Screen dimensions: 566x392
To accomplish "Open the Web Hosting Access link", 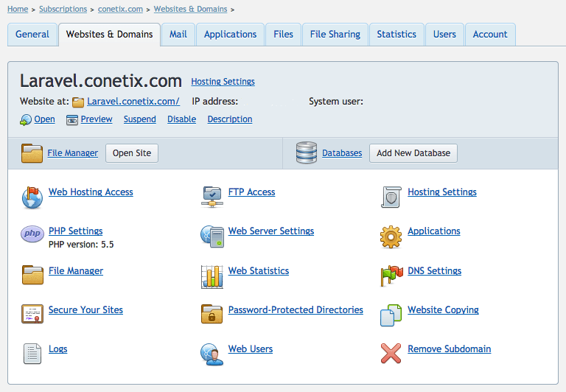I will (x=91, y=192).
